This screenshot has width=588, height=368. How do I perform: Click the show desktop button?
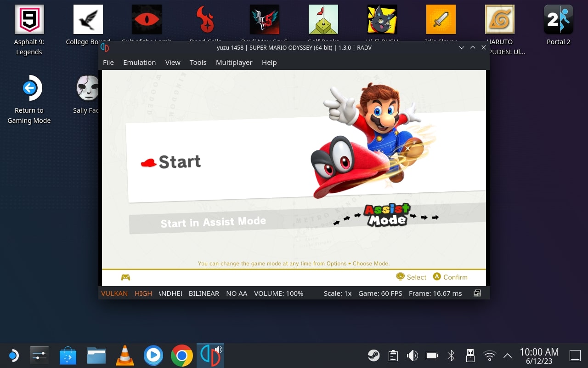575,356
